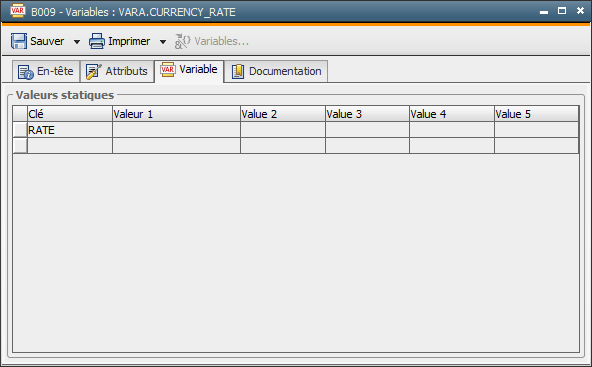
Task: Click the empty Clé cell in second row
Action: [70, 146]
